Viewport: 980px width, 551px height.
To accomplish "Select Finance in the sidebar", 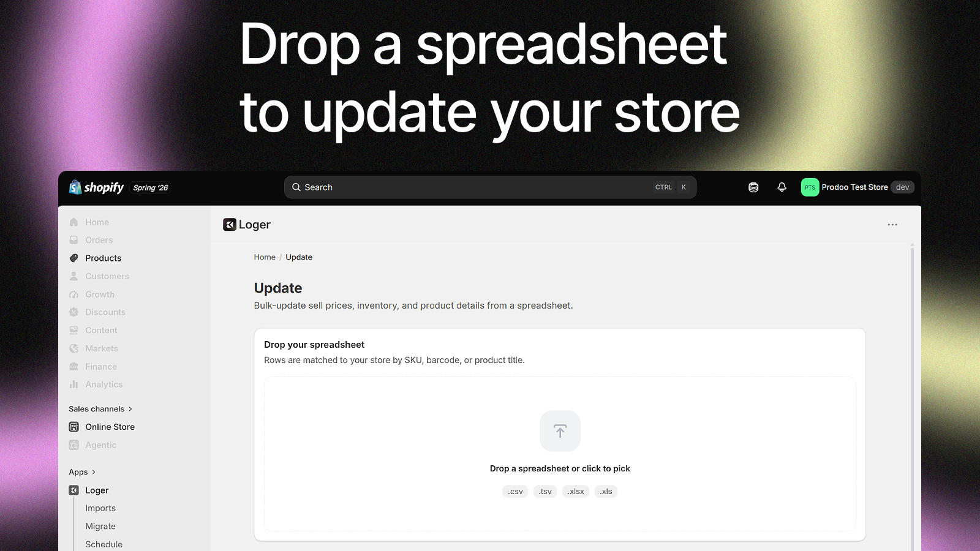I will (x=101, y=367).
